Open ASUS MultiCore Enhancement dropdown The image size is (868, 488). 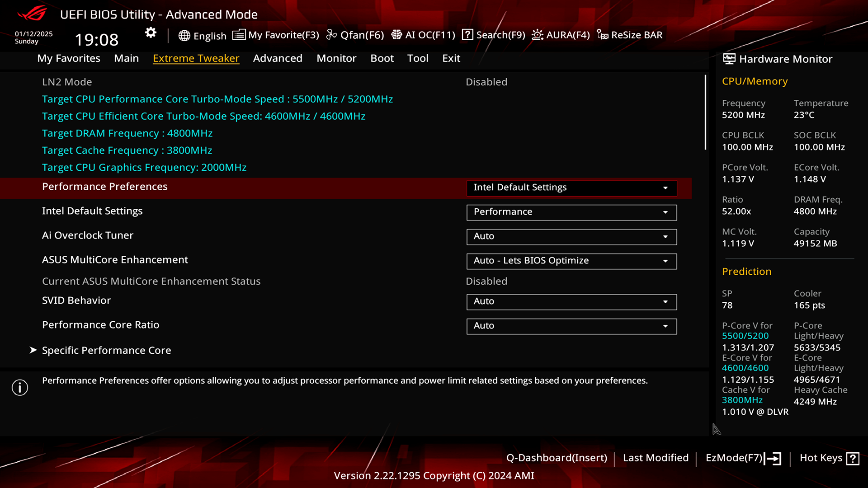(571, 261)
